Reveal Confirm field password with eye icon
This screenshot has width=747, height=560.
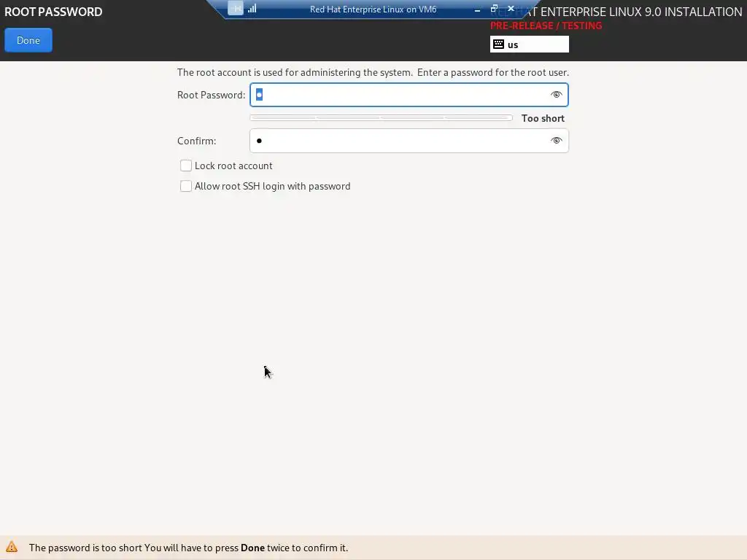pyautogui.click(x=556, y=141)
